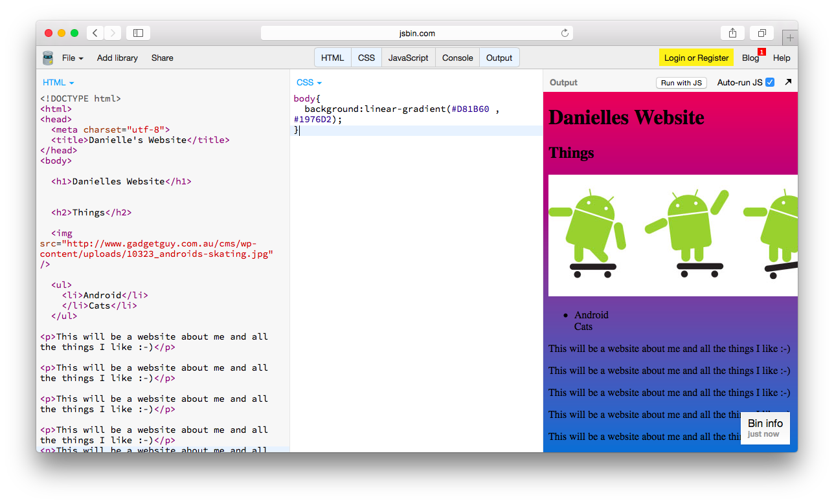The image size is (834, 504).
Task: Click Run with JS button
Action: (681, 83)
